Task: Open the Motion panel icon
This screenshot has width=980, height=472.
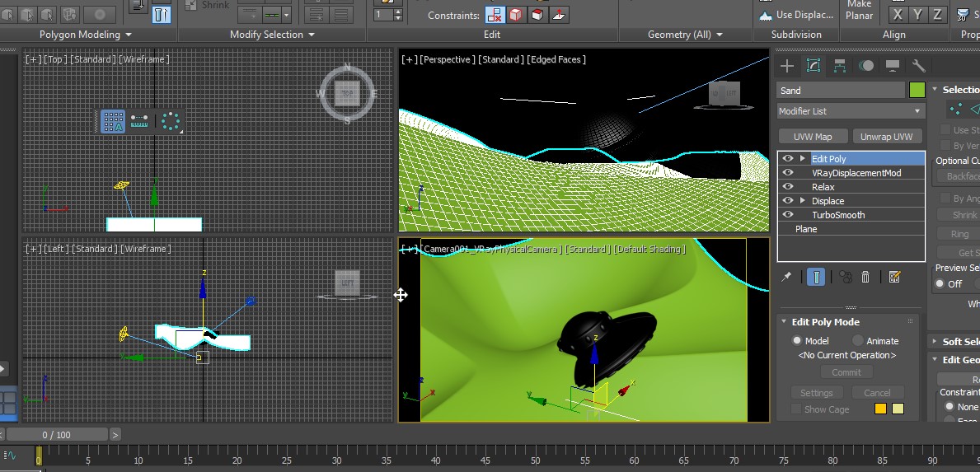Action: 865,66
